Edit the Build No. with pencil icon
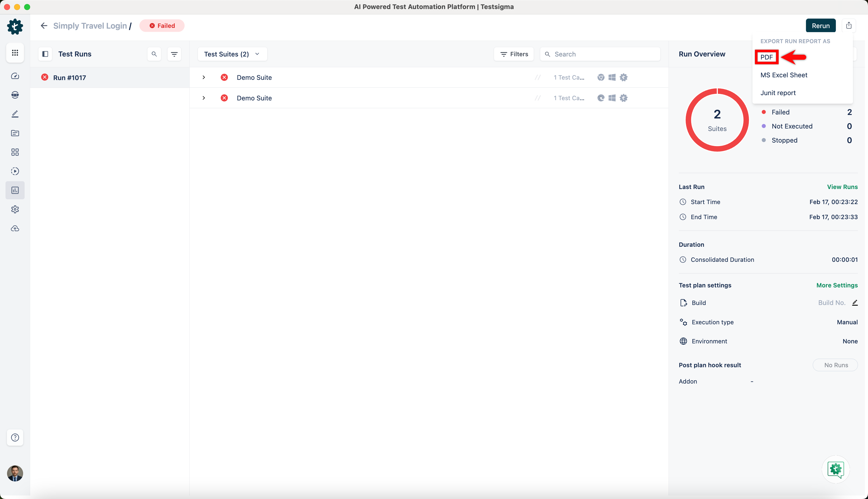Screen dimensions: 868x499 pyautogui.click(x=855, y=303)
